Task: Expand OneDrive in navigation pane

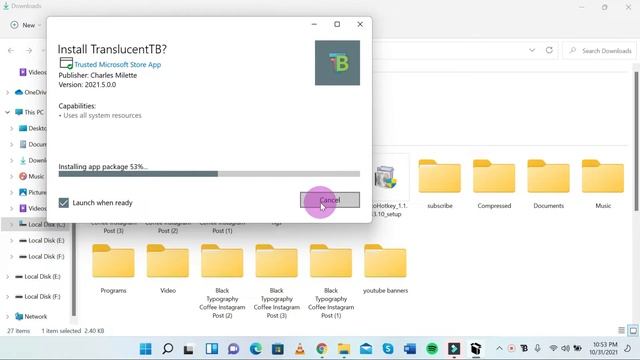Action: tap(7, 93)
